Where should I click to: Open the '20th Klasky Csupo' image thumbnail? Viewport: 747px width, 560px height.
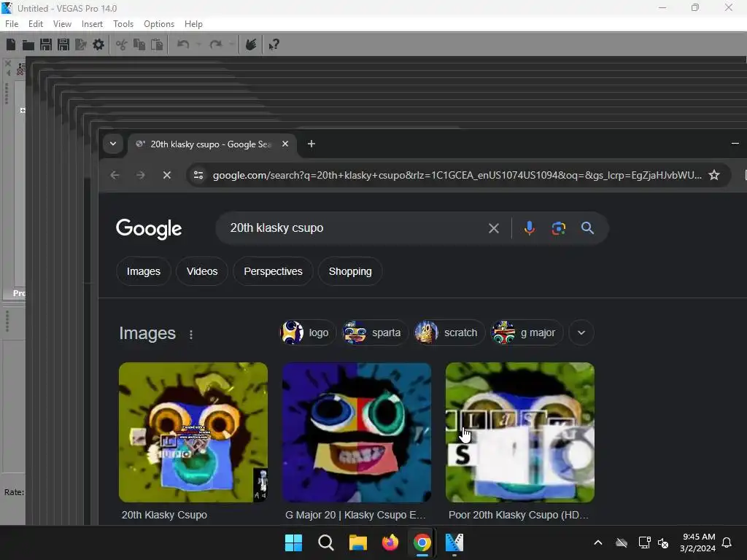(193, 432)
